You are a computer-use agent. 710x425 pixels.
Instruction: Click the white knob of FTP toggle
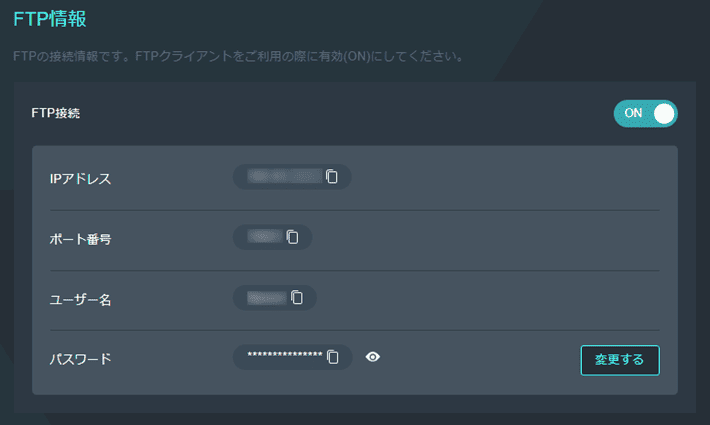pos(664,114)
